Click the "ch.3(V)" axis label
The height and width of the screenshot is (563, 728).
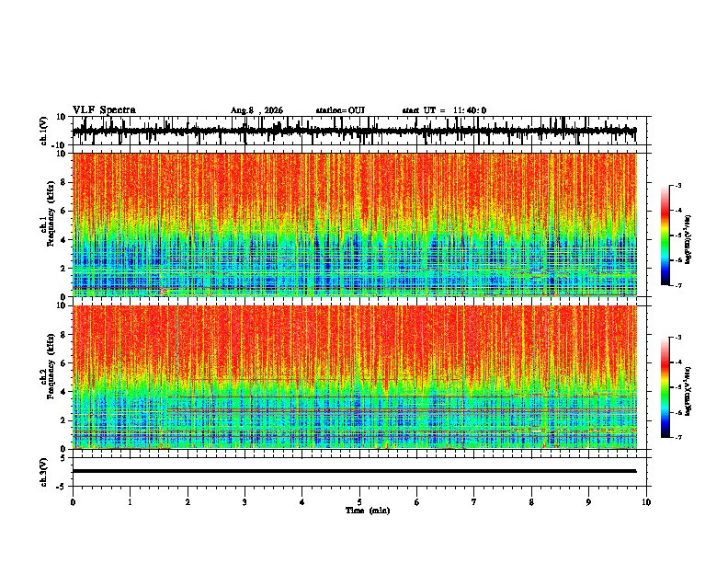pos(44,472)
